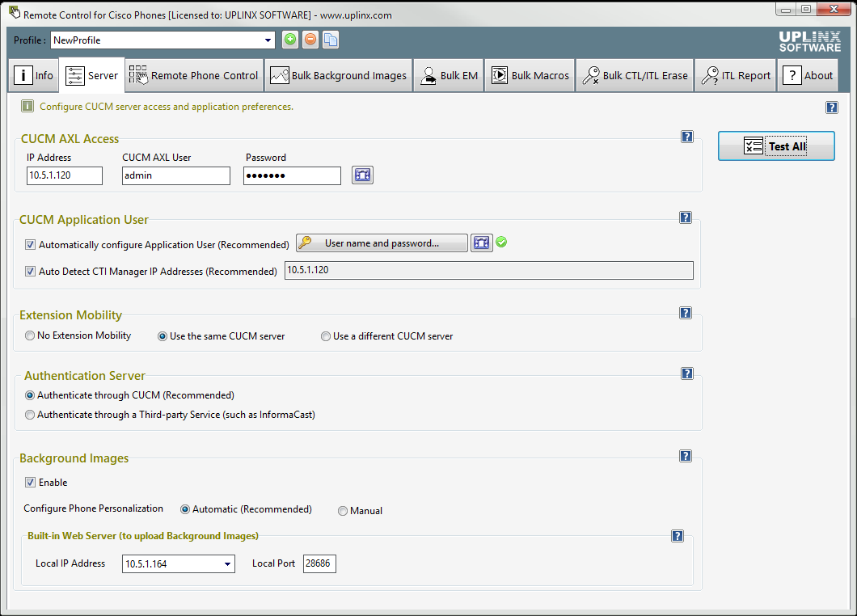Close the Remote Control window

point(834,9)
